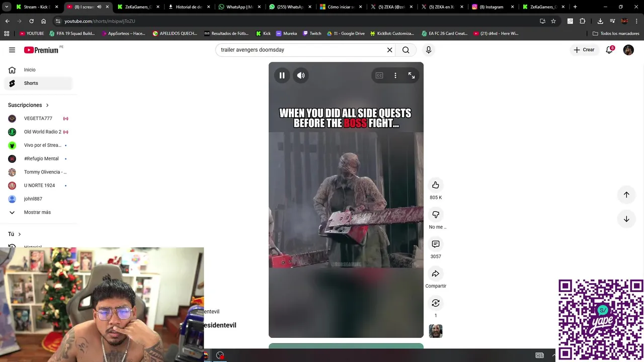Show hidden system tray icons chevron
Image resolution: width=644 pixels, height=362 pixels.
pos(554,355)
